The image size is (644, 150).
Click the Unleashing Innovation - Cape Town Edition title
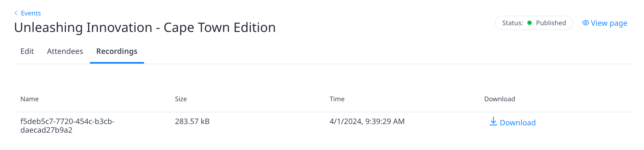click(145, 28)
